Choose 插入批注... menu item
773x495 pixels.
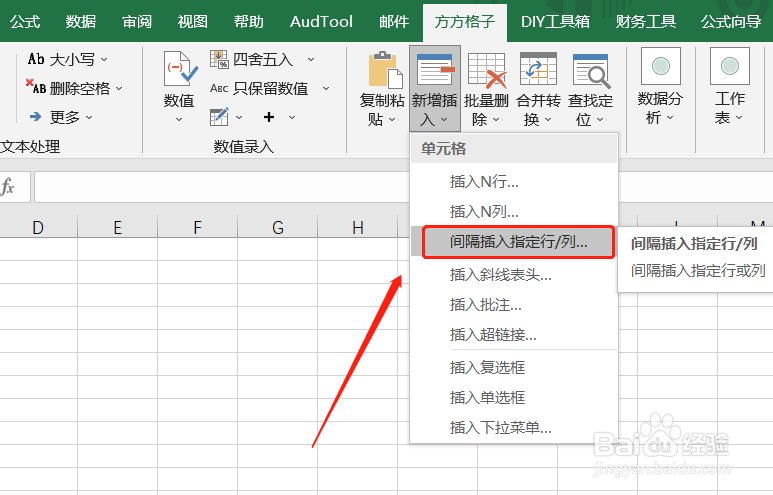click(514, 305)
